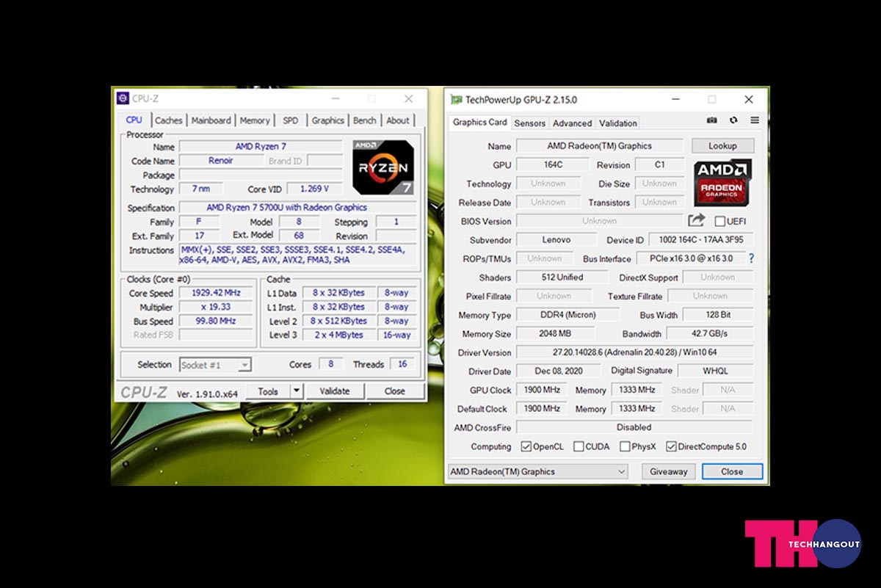Image resolution: width=881 pixels, height=588 pixels.
Task: Click the Bandwidth value "42.7 GB/s"
Action: (x=709, y=333)
